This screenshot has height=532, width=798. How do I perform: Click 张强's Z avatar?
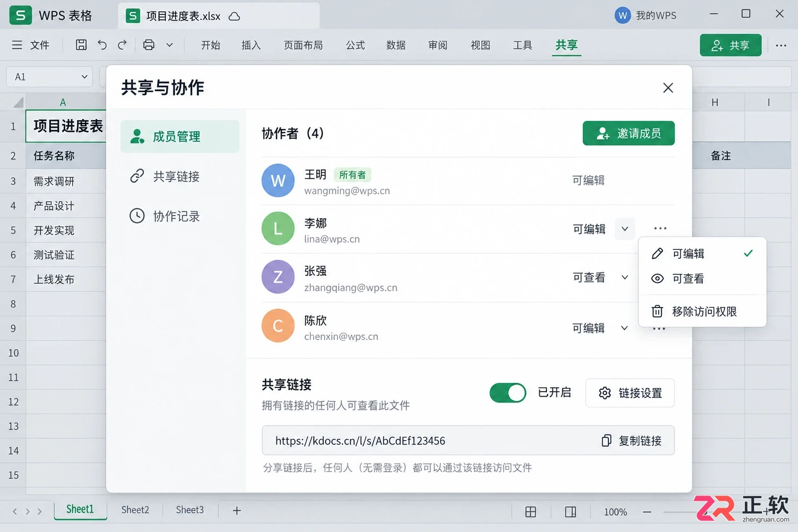coord(278,277)
